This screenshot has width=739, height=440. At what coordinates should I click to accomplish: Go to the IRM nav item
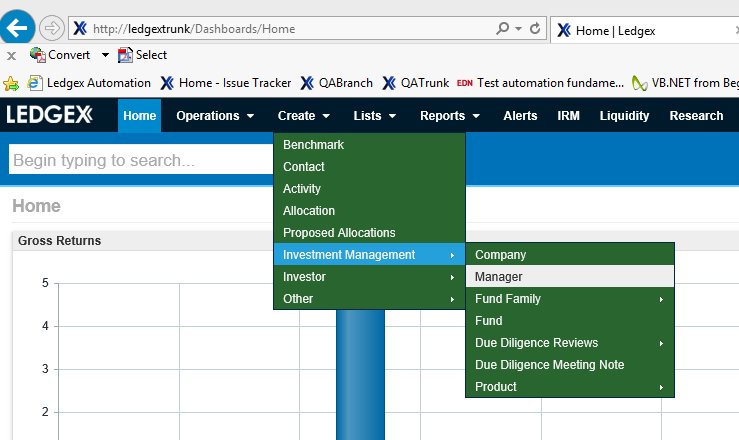568,115
